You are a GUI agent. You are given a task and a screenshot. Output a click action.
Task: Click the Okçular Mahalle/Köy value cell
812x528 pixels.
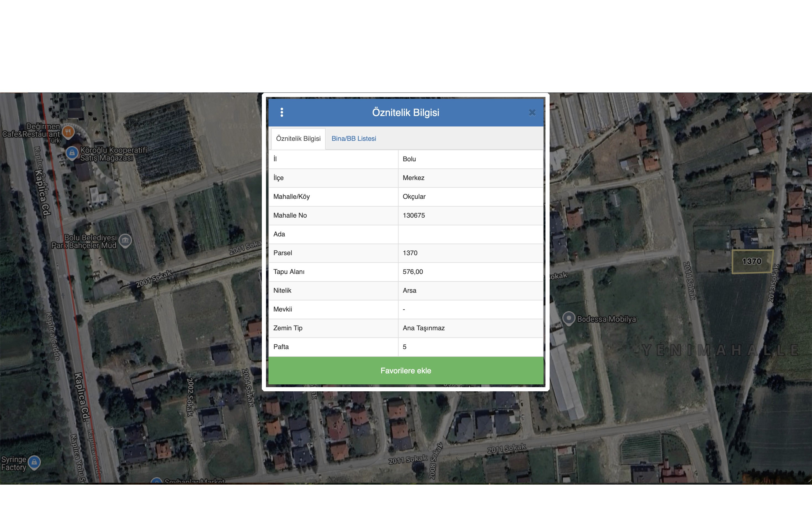[414, 196]
